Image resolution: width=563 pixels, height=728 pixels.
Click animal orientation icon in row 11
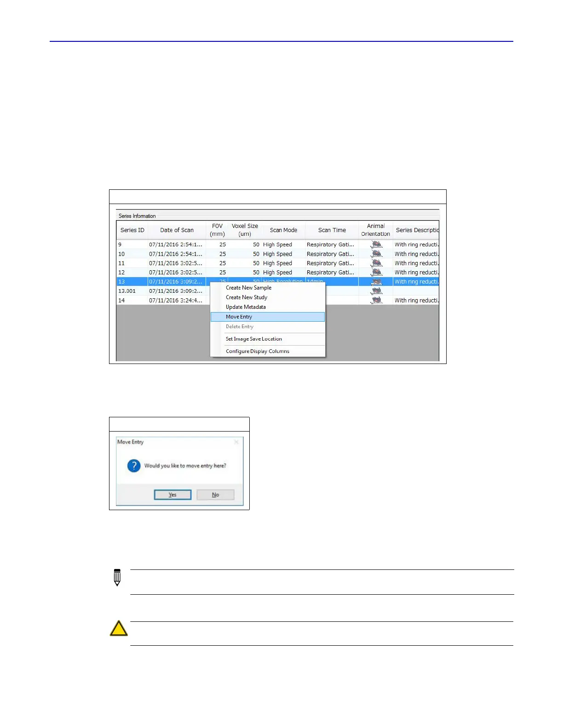tap(377, 263)
